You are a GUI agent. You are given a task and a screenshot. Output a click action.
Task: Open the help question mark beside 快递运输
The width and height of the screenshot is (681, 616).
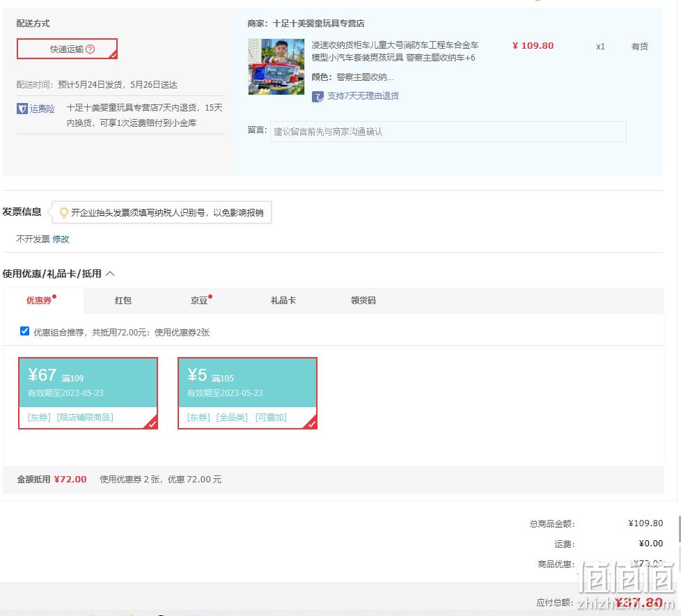click(x=90, y=49)
